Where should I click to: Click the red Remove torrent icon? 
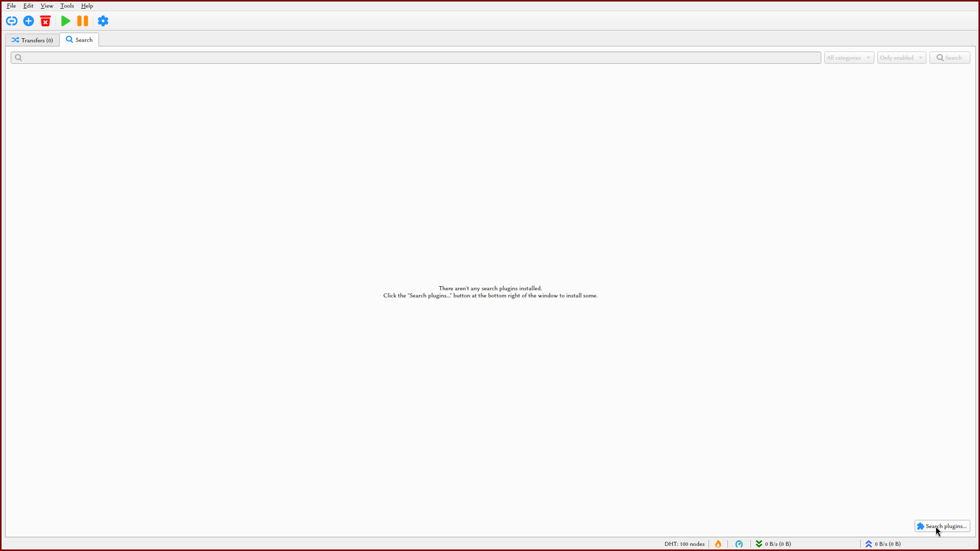pyautogui.click(x=45, y=21)
